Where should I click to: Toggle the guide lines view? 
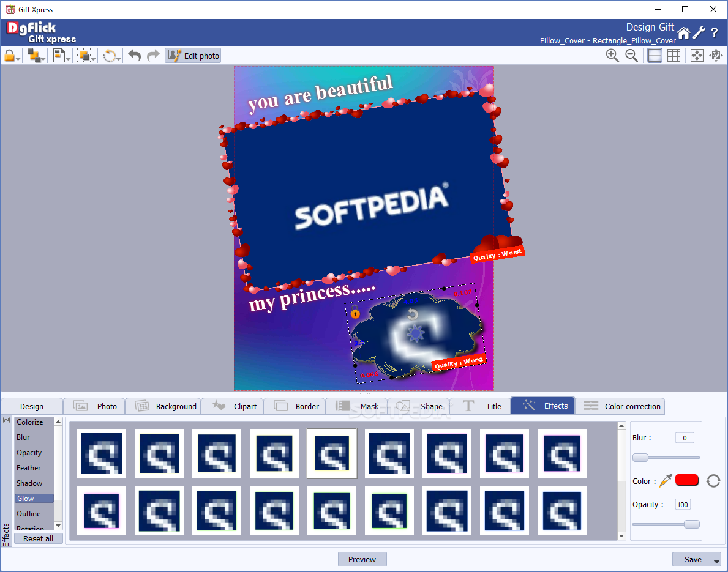[655, 56]
